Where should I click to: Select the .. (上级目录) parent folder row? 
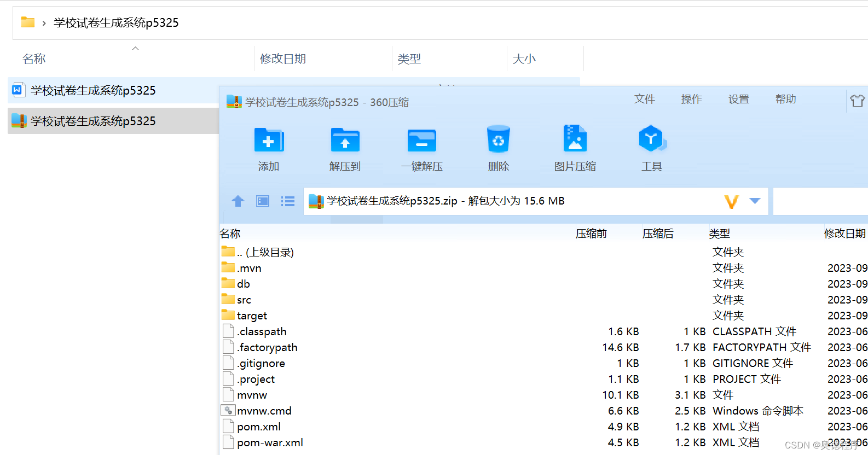(x=543, y=252)
